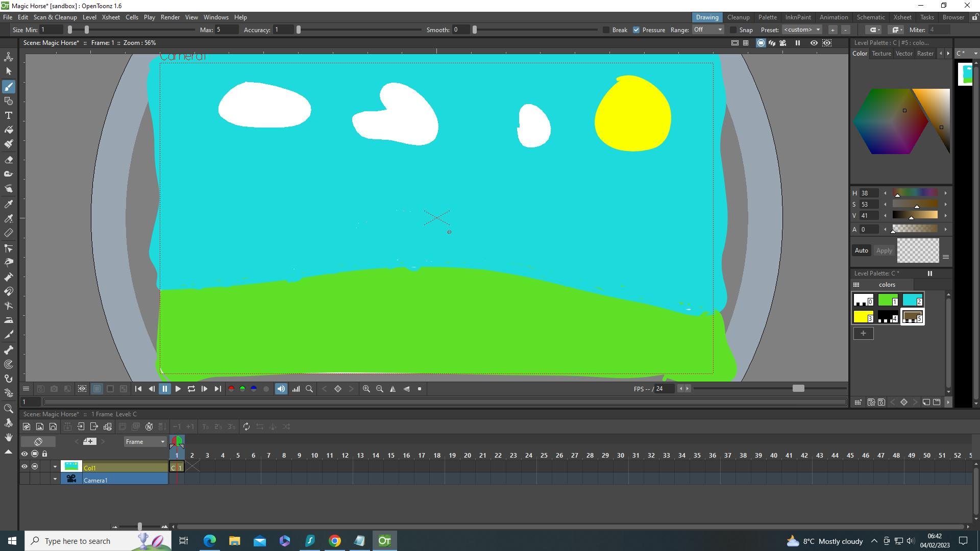The width and height of the screenshot is (980, 551).
Task: Select the Tape tool
Action: pyautogui.click(x=9, y=173)
